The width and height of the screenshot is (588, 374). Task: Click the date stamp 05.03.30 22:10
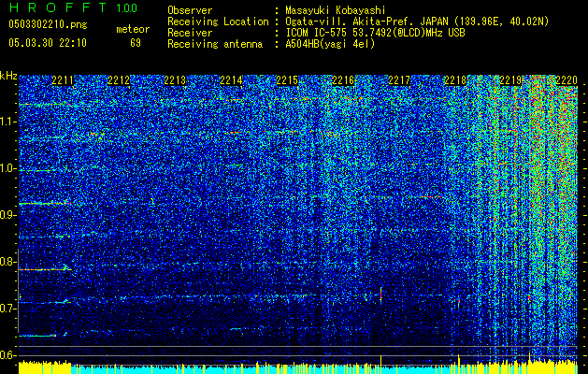click(48, 43)
